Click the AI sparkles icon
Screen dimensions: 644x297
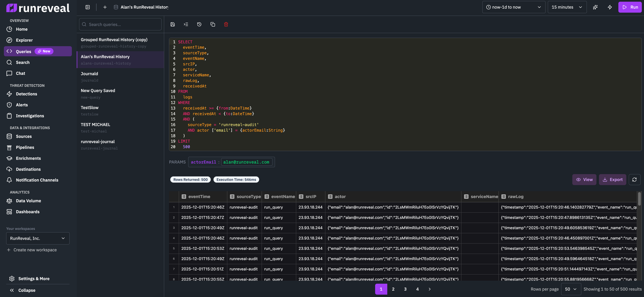click(x=595, y=7)
